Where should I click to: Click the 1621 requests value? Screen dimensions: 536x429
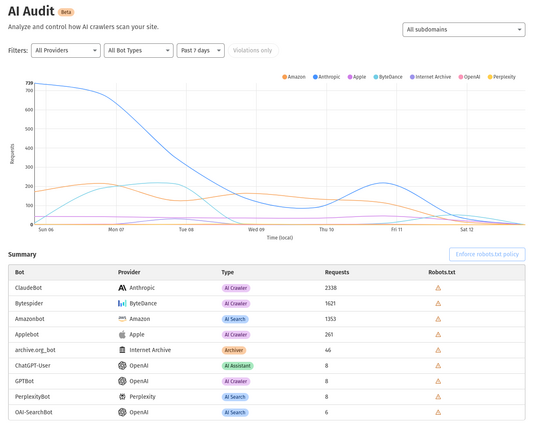click(330, 304)
